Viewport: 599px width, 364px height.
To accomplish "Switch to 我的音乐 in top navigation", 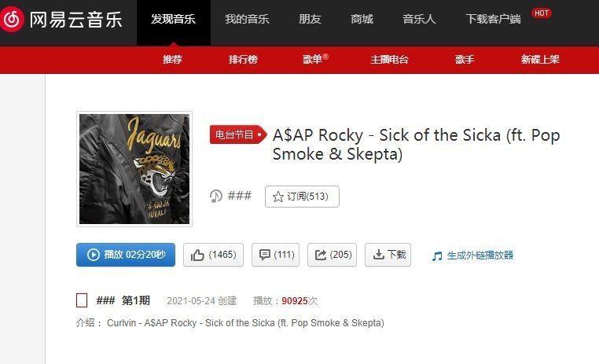I will click(247, 19).
